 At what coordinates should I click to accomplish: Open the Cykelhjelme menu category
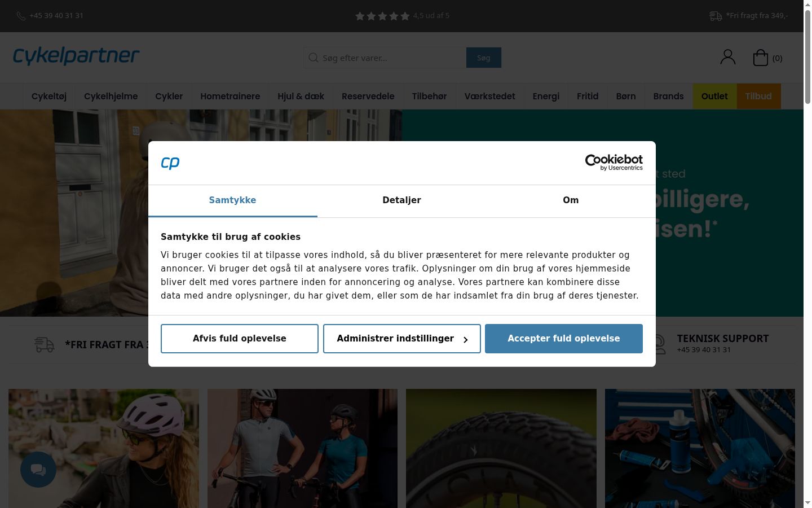(x=111, y=96)
